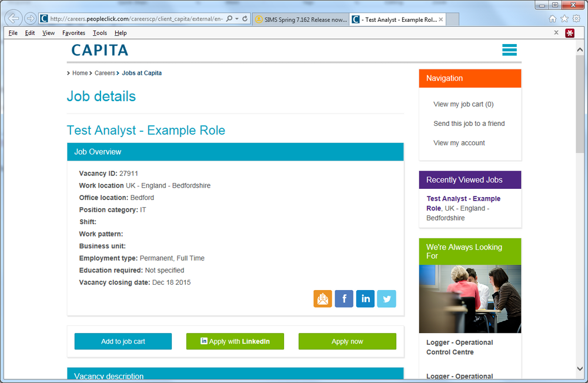Go to Careers breadcrumb

(x=105, y=73)
